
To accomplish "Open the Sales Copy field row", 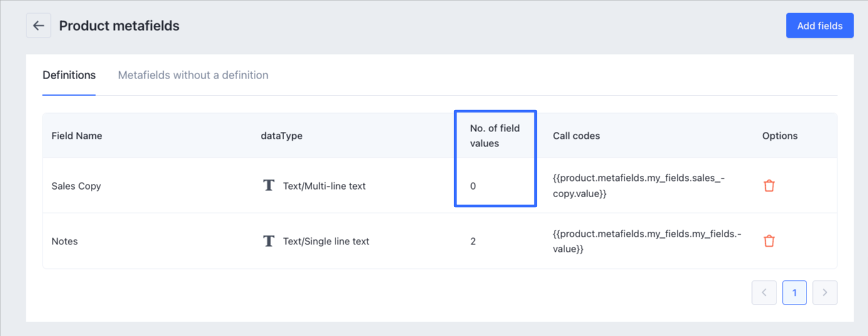I will point(77,186).
